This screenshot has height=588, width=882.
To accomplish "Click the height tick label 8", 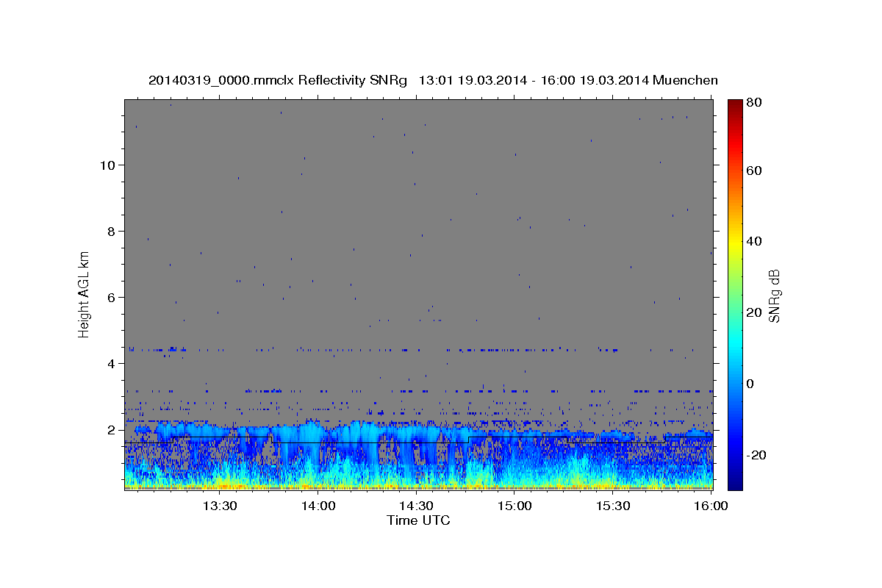I will click(x=111, y=232).
